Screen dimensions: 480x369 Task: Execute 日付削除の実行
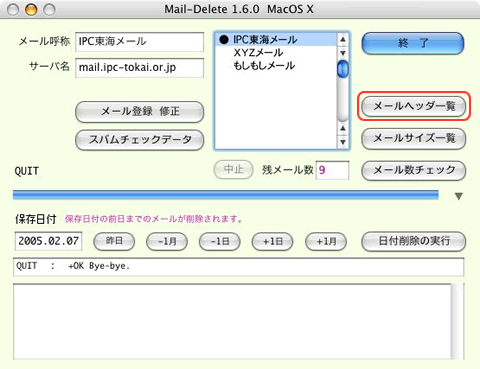coord(414,241)
